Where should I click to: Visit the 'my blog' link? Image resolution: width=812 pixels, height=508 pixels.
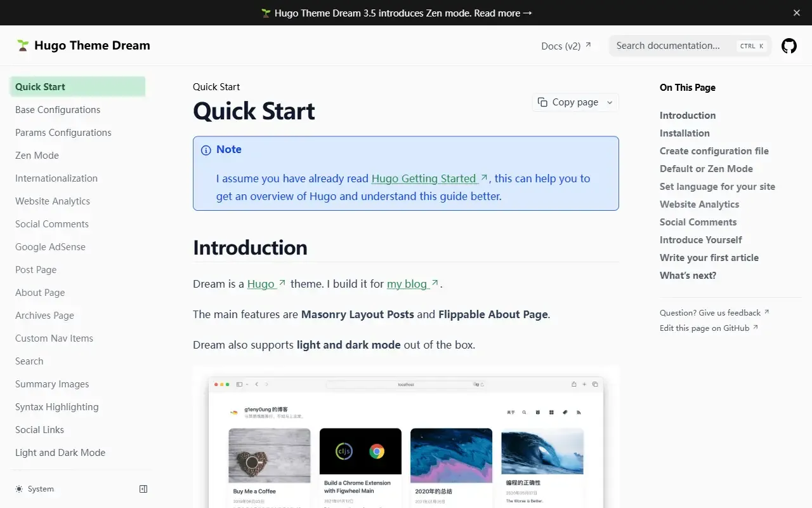[x=413, y=284]
